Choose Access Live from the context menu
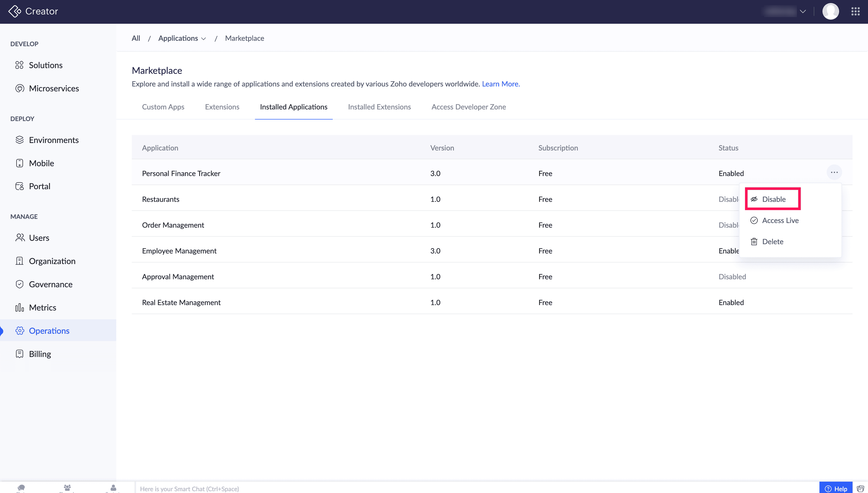Viewport: 868px width, 493px height. pyautogui.click(x=780, y=220)
